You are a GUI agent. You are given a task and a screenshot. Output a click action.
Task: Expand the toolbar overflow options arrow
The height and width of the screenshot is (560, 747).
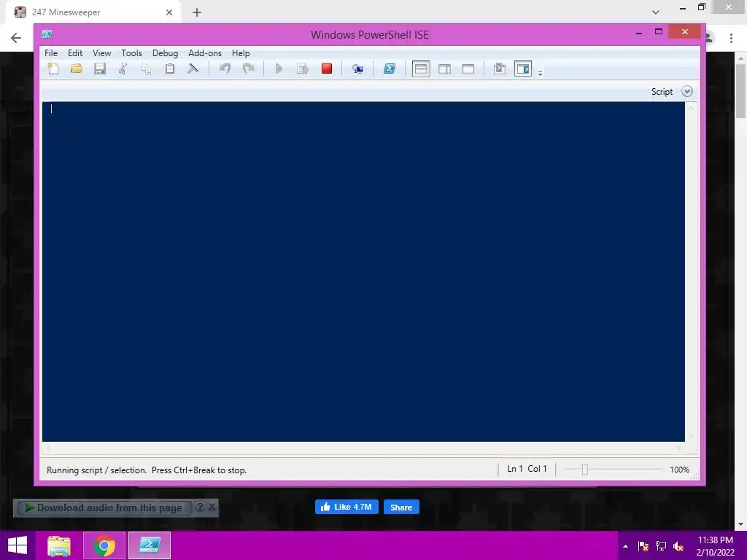540,74
